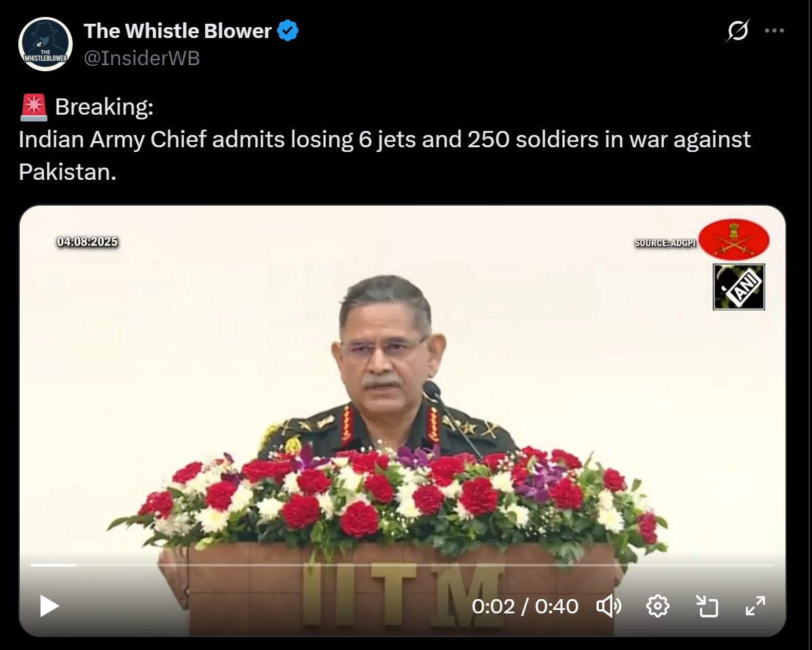The image size is (812, 650).
Task: Click The Whistle Blower profile avatar
Action: coord(45,44)
